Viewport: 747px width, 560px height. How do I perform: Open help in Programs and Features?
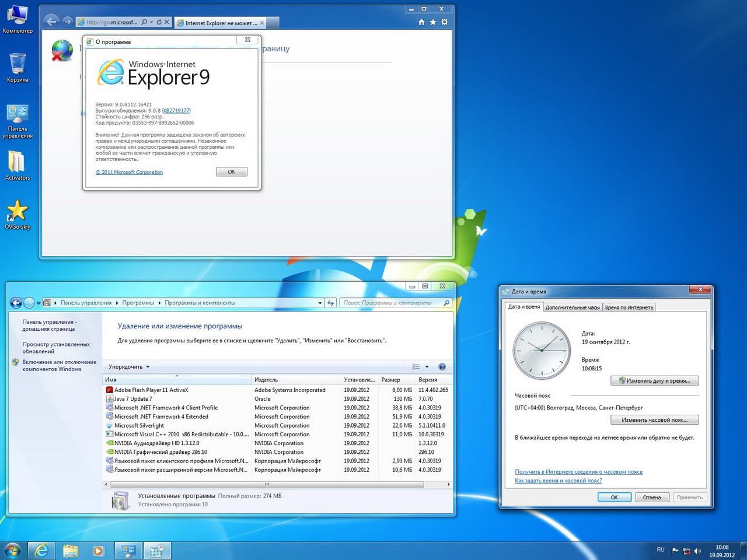point(442,367)
